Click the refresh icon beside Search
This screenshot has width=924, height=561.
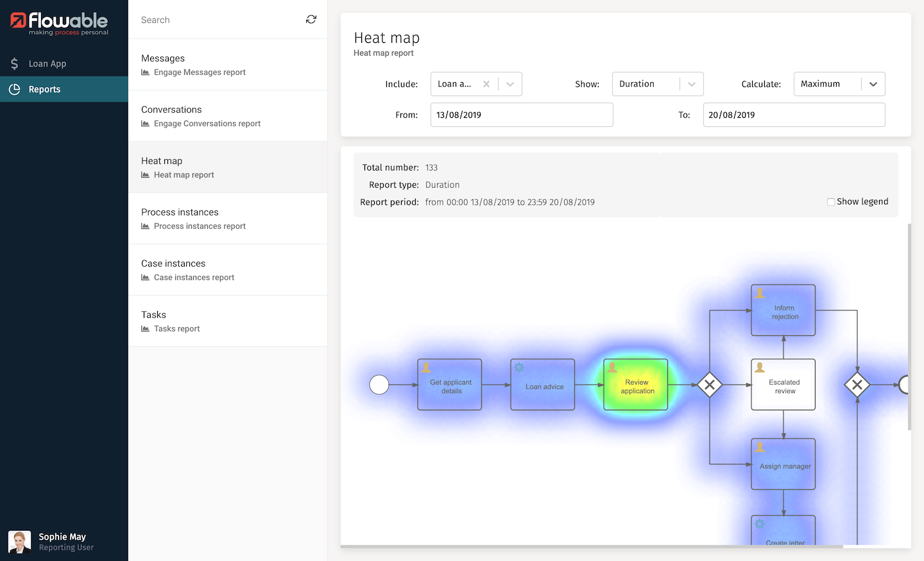(311, 20)
